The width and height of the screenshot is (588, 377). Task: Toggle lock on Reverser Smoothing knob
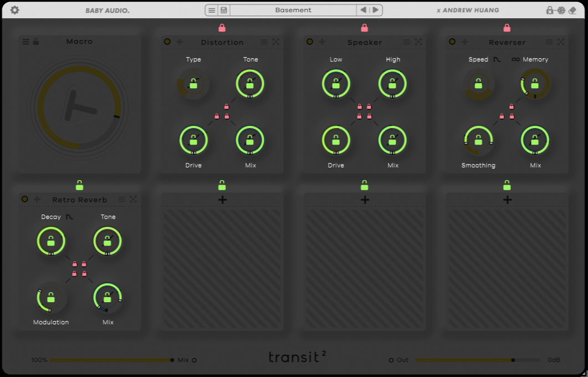coord(478,140)
